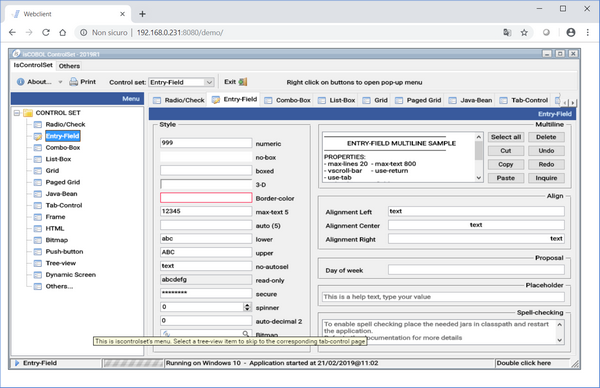Click the Print icon
The width and height of the screenshot is (600, 388).
73,82
